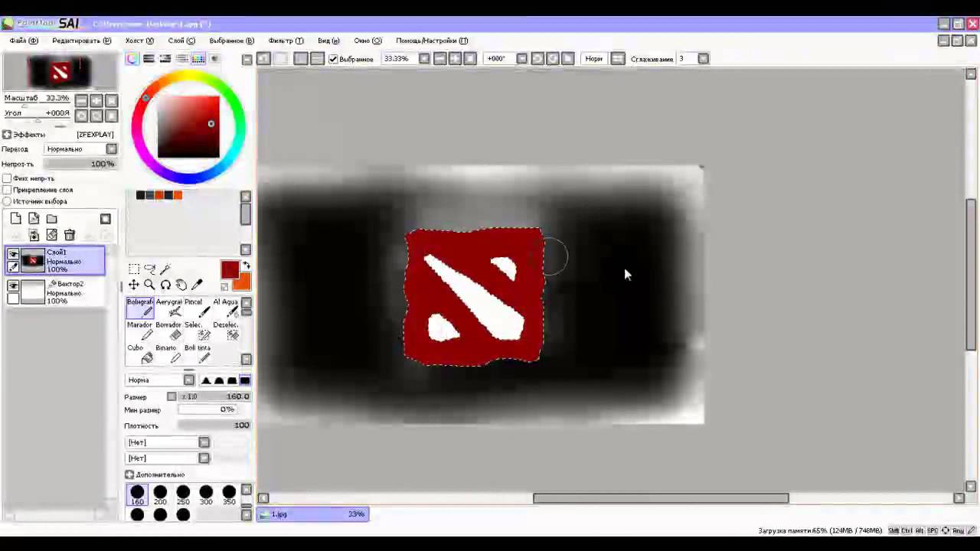Select the magic wand tool
The height and width of the screenshot is (551, 980).
coord(165,269)
